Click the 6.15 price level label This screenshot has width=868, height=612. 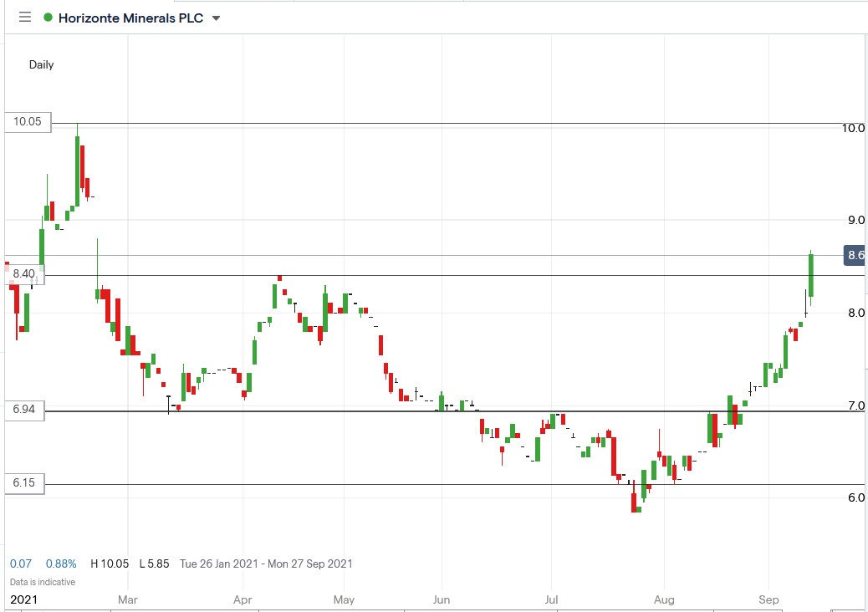point(23,483)
